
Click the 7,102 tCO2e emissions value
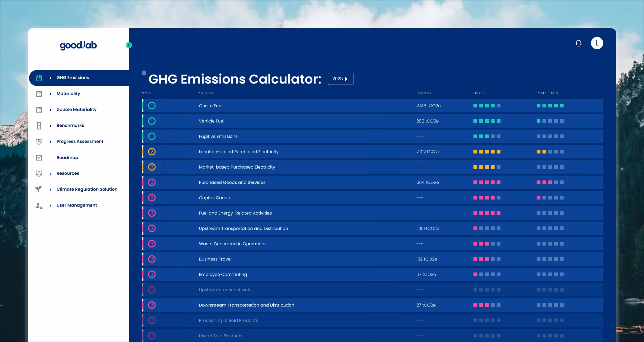428,152
